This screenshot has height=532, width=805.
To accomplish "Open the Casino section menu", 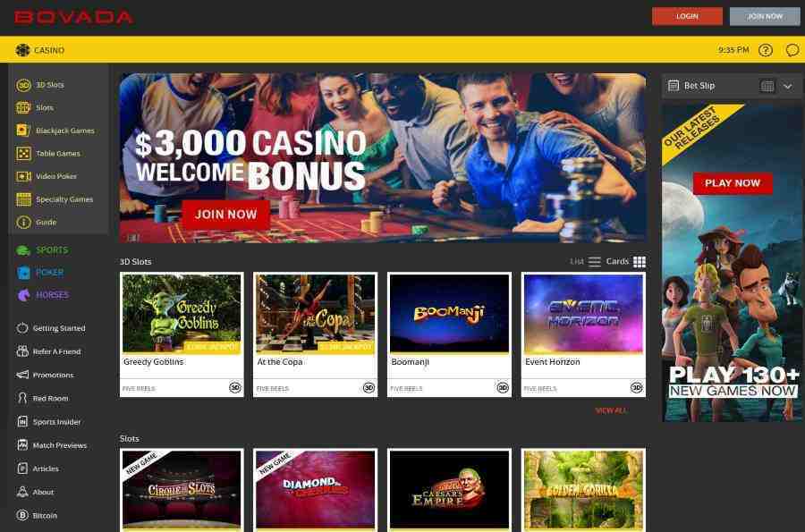I will 40,50.
